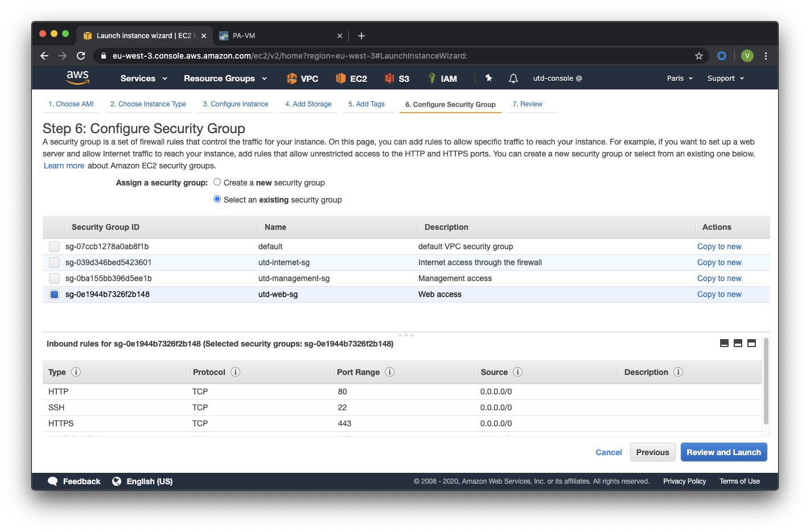This screenshot has height=532, width=810.
Task: Open the notifications bell
Action: point(513,79)
